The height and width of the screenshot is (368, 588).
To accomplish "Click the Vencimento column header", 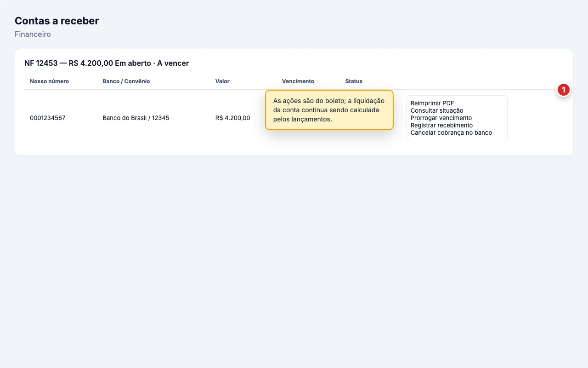I will point(298,81).
